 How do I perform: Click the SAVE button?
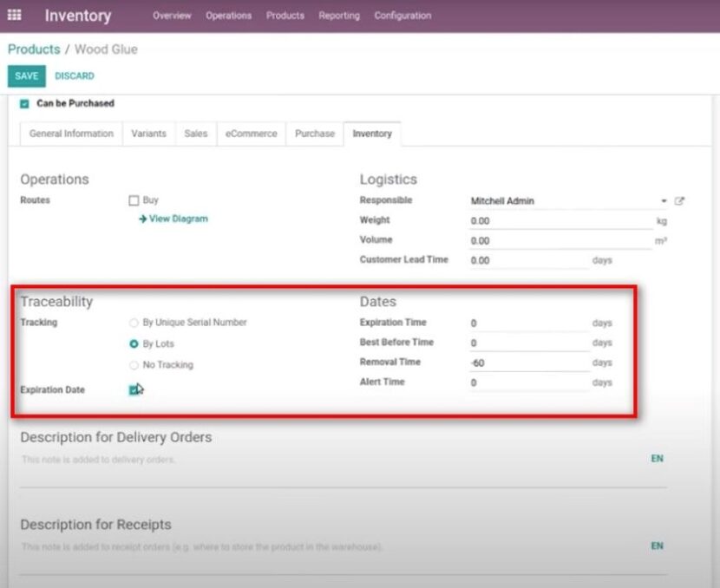click(25, 76)
